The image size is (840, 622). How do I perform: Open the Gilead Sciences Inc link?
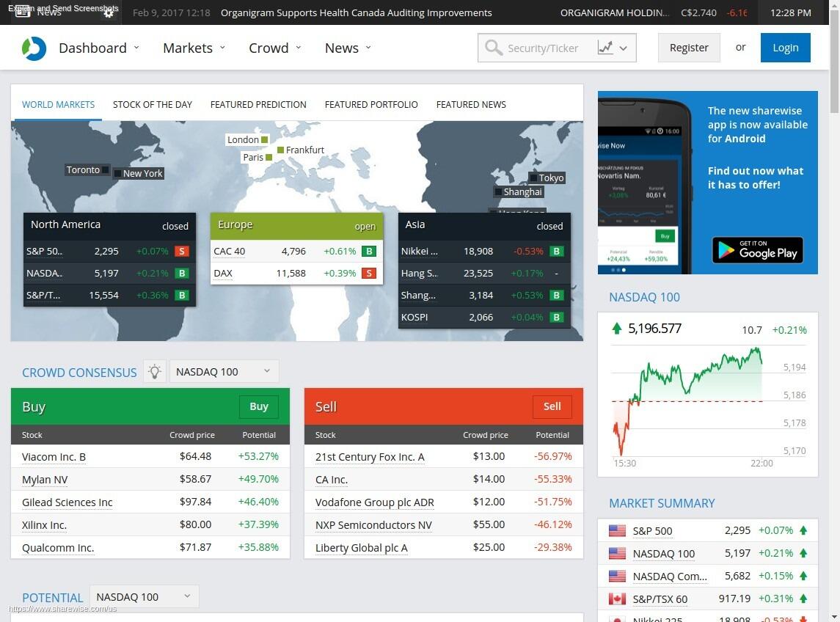coord(67,502)
